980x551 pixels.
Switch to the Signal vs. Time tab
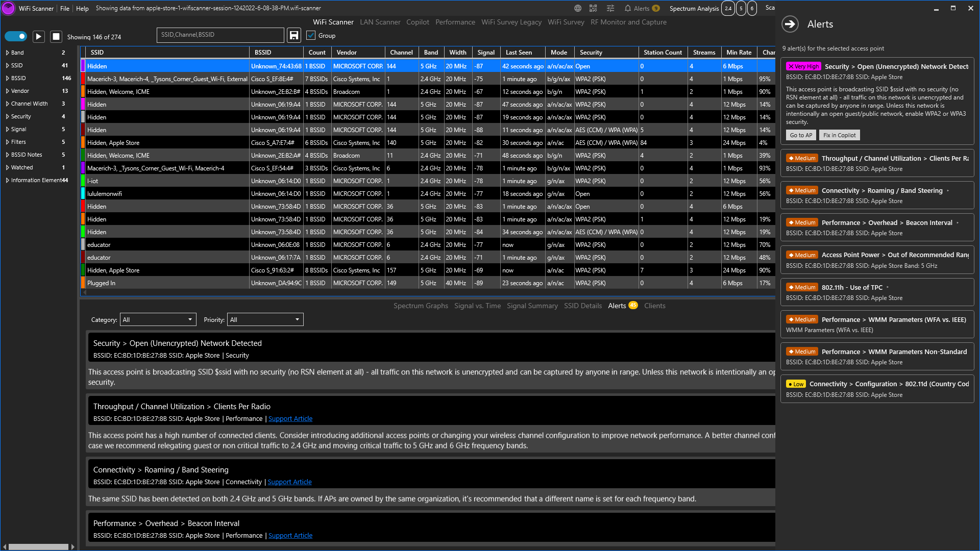(x=477, y=306)
